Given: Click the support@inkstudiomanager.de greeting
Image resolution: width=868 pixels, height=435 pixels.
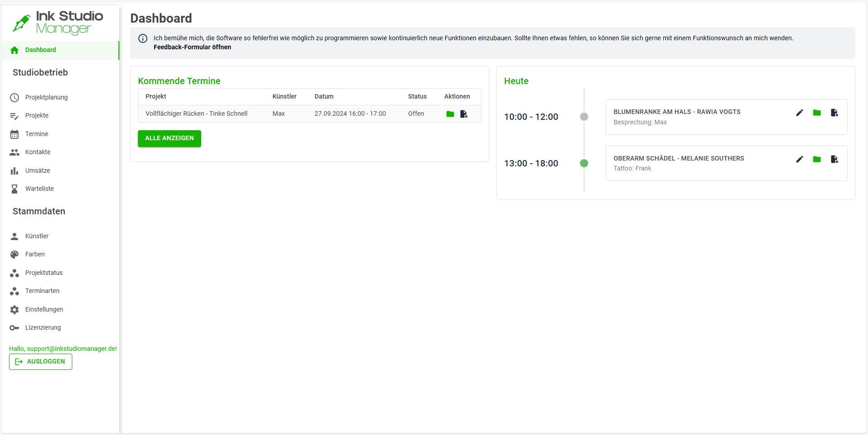Looking at the screenshot, I should (x=63, y=349).
